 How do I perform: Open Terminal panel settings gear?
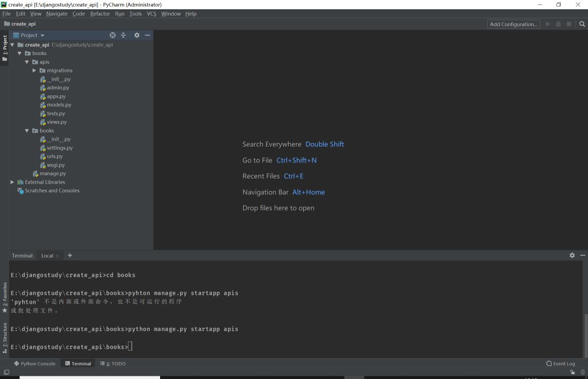pos(572,255)
